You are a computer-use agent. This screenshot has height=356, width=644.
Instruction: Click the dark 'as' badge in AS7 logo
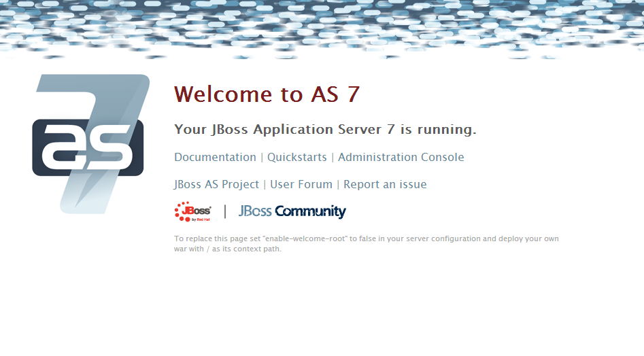click(x=88, y=147)
